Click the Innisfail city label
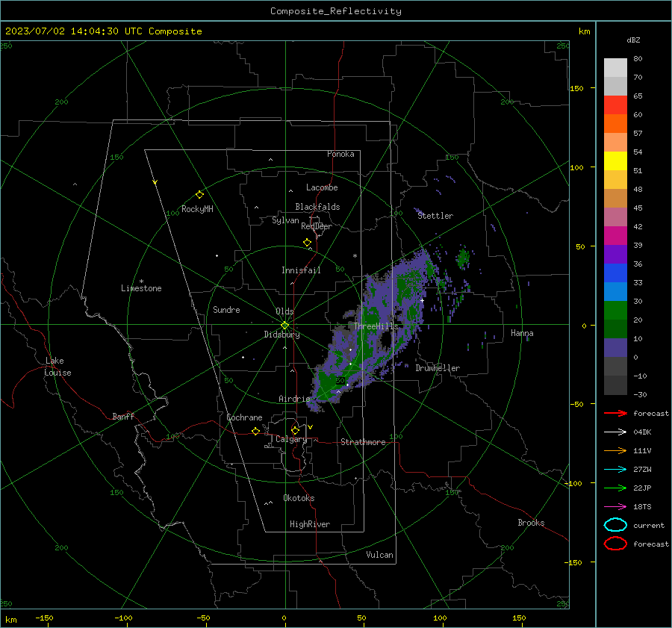The height and width of the screenshot is (628, 672). pyautogui.click(x=301, y=270)
